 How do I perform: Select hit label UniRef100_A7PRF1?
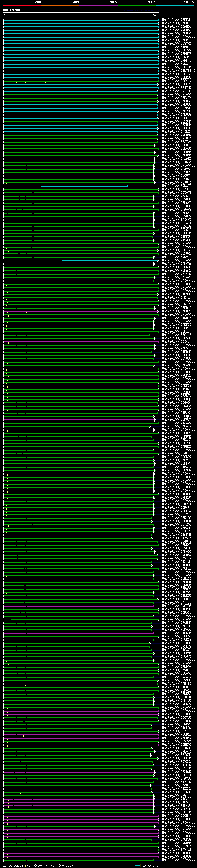coord(177,40)
